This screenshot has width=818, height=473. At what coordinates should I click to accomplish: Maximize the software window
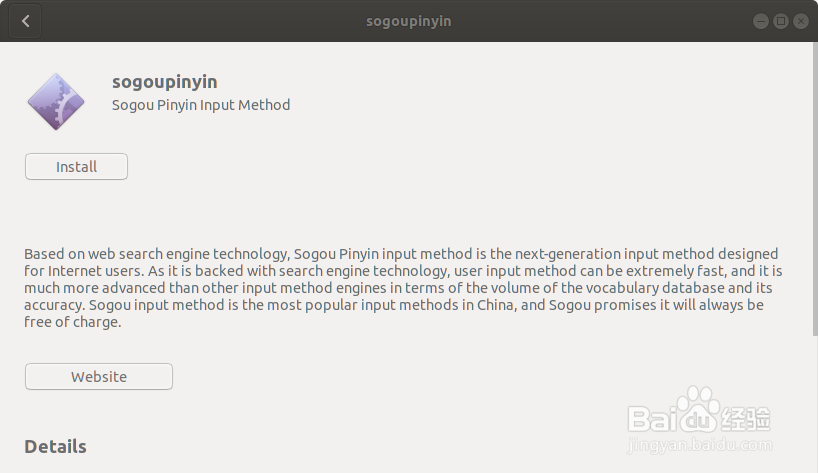(780, 21)
